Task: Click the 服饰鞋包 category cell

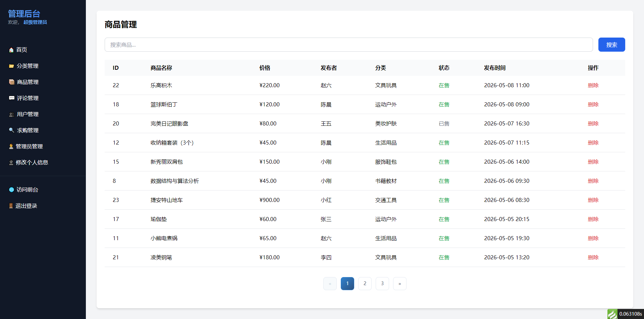Action: click(386, 162)
